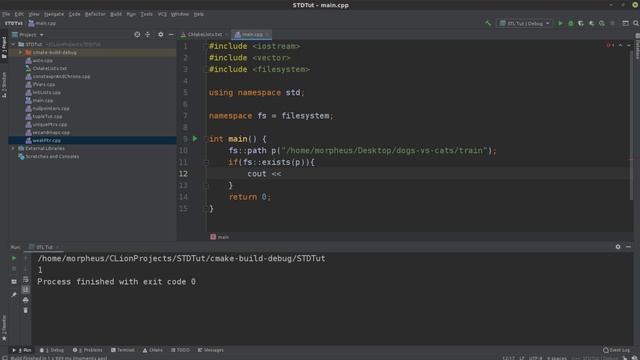Go to previous highlighted error using the up chevron

(x=620, y=45)
